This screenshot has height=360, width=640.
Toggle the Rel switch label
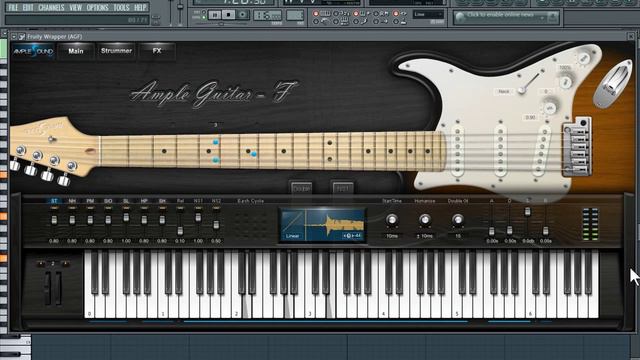click(180, 201)
